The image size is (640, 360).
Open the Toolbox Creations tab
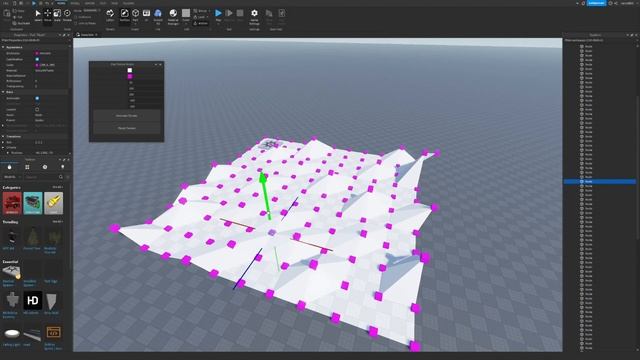[62, 167]
